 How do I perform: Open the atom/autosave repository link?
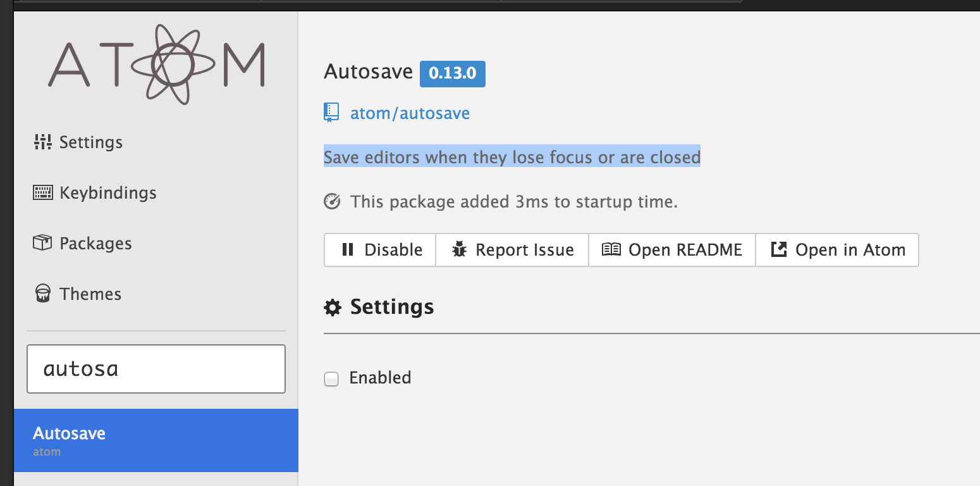tap(410, 113)
